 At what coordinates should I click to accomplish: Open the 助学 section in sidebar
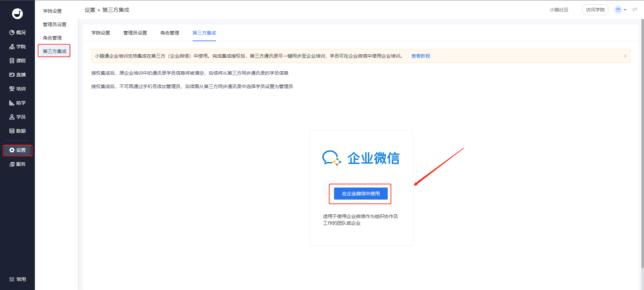(x=17, y=103)
